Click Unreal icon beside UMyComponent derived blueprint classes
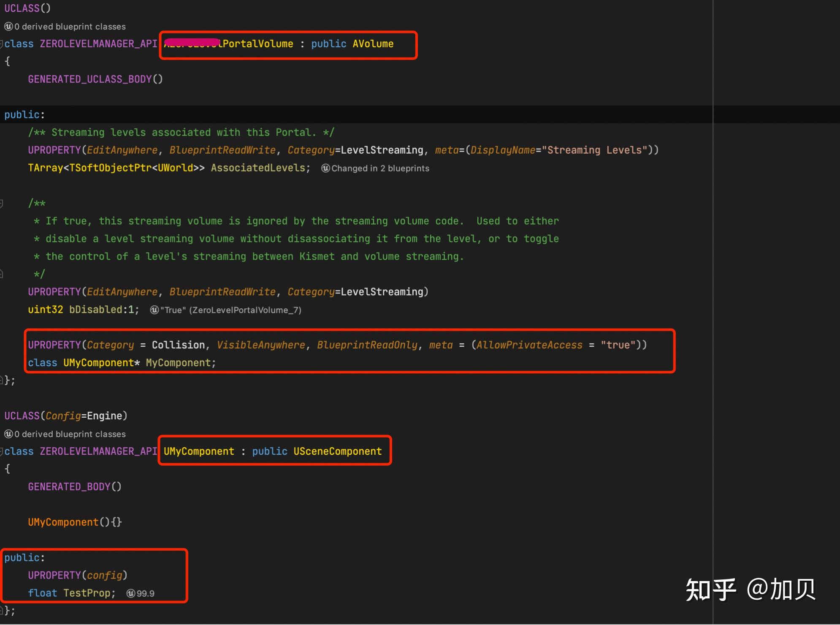This screenshot has width=840, height=625. coord(8,434)
